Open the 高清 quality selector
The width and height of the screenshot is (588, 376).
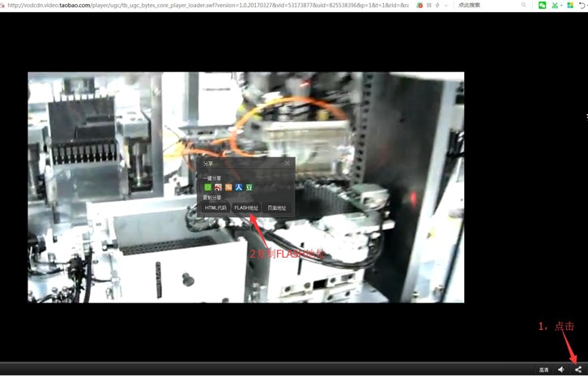[543, 370]
